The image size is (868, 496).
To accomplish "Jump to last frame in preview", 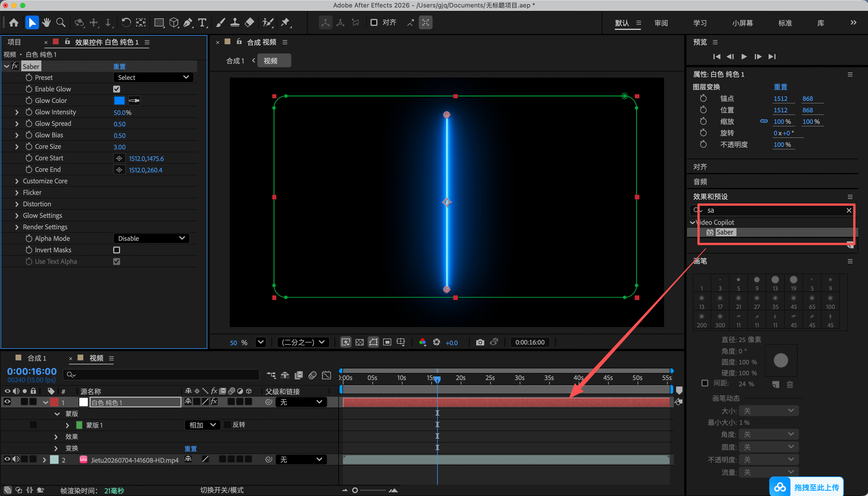I will click(772, 57).
